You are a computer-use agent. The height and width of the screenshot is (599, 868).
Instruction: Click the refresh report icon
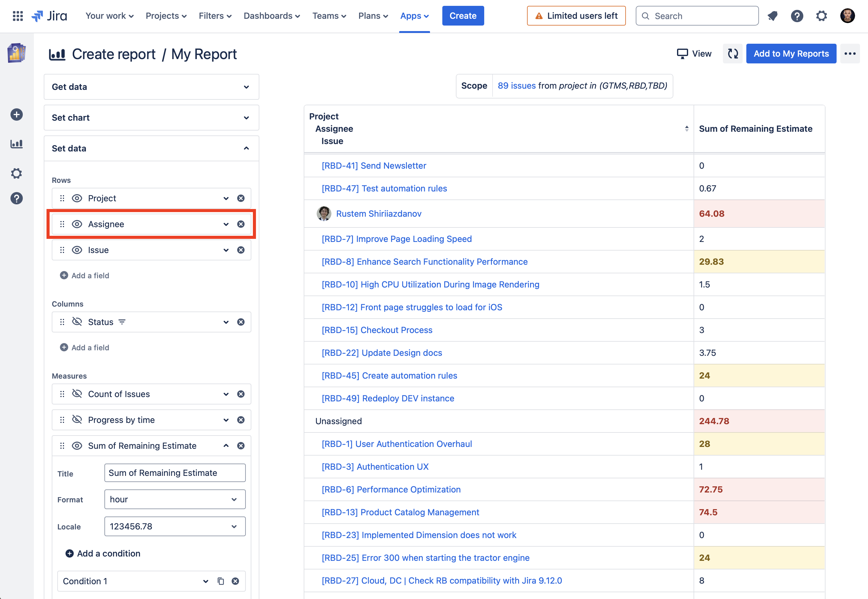[x=732, y=54]
